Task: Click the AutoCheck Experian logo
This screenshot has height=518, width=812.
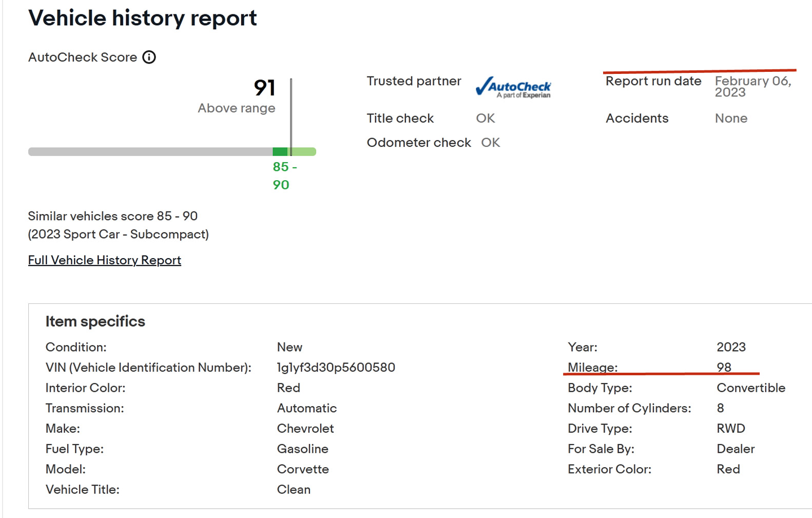Action: 513,87
